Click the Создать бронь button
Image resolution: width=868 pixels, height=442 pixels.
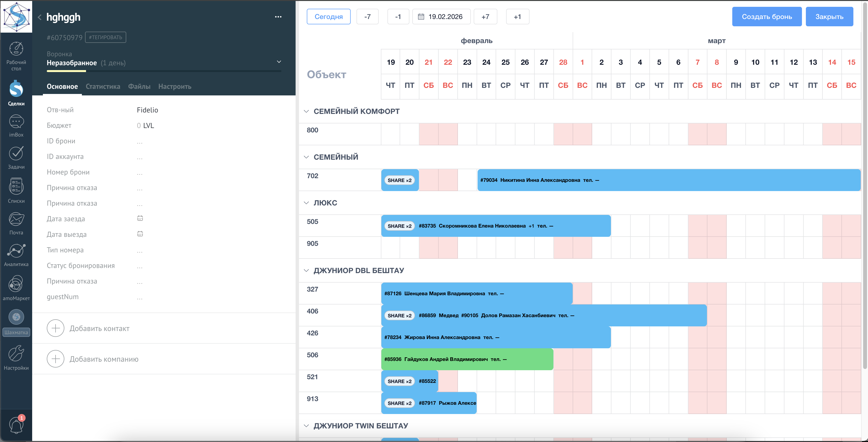point(767,17)
